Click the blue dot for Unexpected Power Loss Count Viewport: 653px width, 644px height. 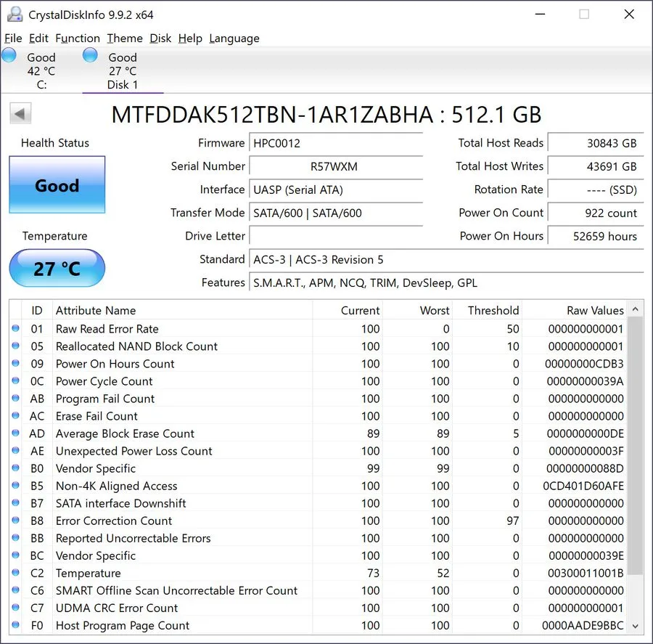[x=15, y=451]
